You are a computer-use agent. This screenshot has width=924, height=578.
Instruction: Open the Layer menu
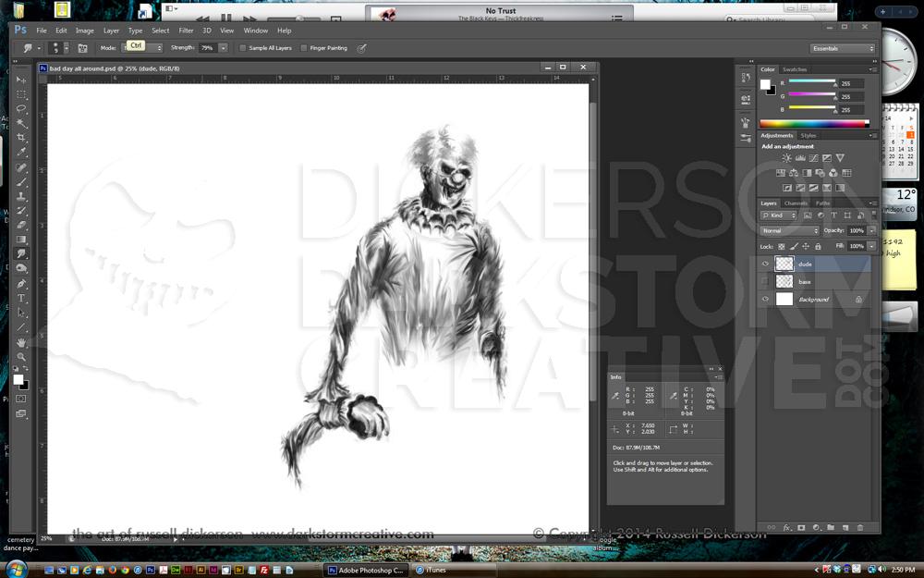click(x=112, y=31)
